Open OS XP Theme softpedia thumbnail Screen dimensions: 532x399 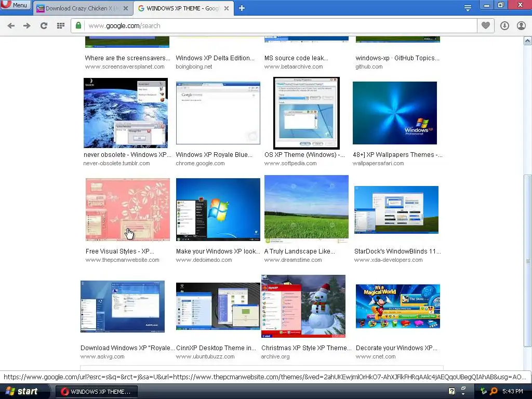(307, 113)
